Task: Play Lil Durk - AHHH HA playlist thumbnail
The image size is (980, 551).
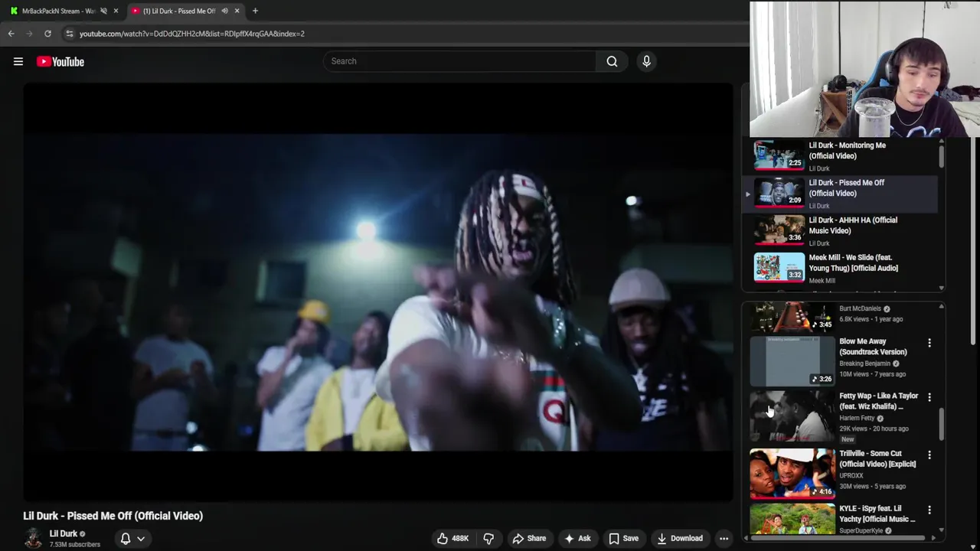Action: [x=779, y=230]
